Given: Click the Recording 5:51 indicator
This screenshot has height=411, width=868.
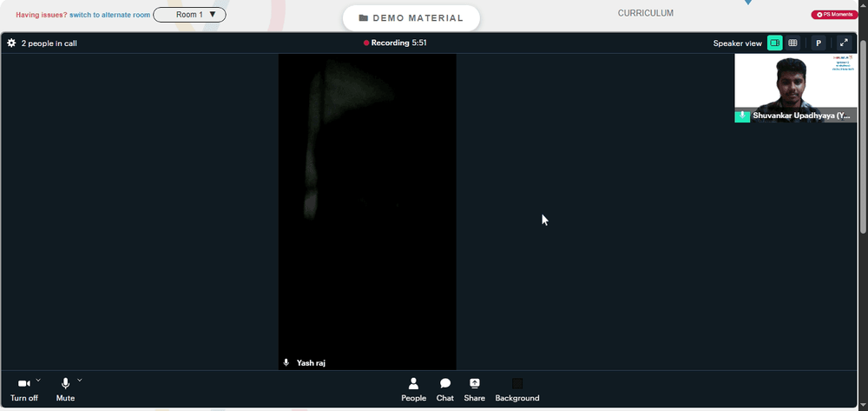Looking at the screenshot, I should (x=395, y=43).
